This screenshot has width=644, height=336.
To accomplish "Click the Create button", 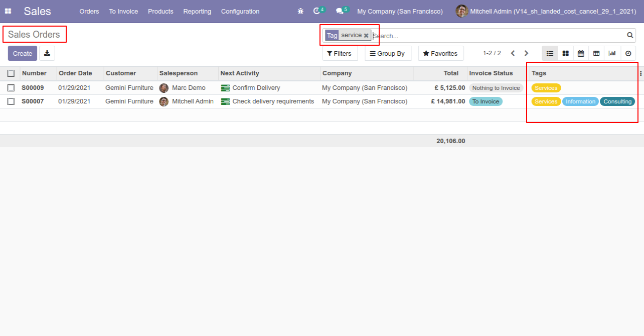I will pos(23,53).
